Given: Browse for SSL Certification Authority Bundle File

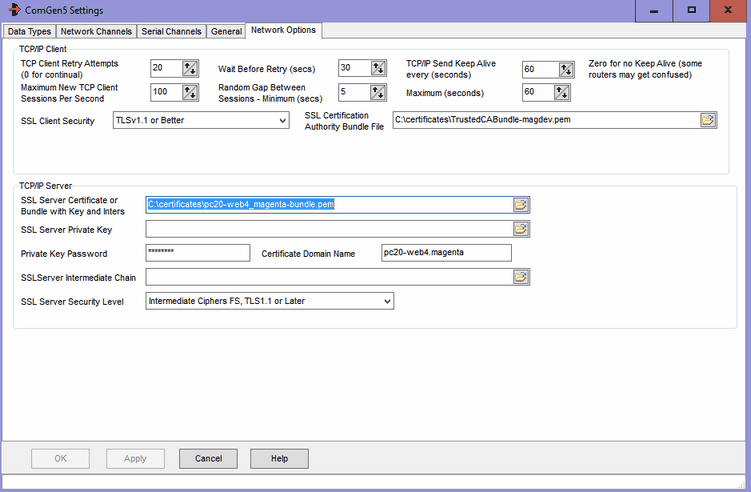Looking at the screenshot, I should point(708,120).
